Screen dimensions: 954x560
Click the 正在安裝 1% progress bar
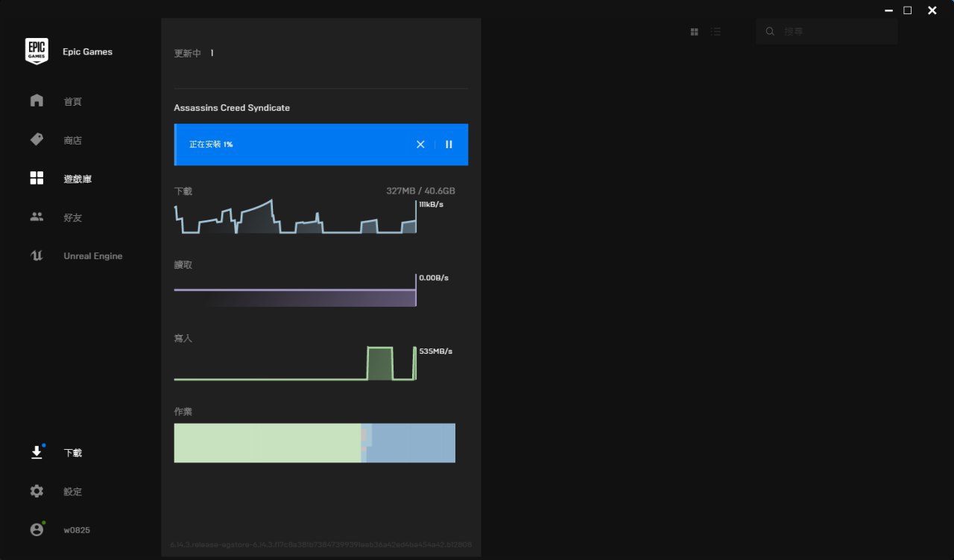pos(321,144)
